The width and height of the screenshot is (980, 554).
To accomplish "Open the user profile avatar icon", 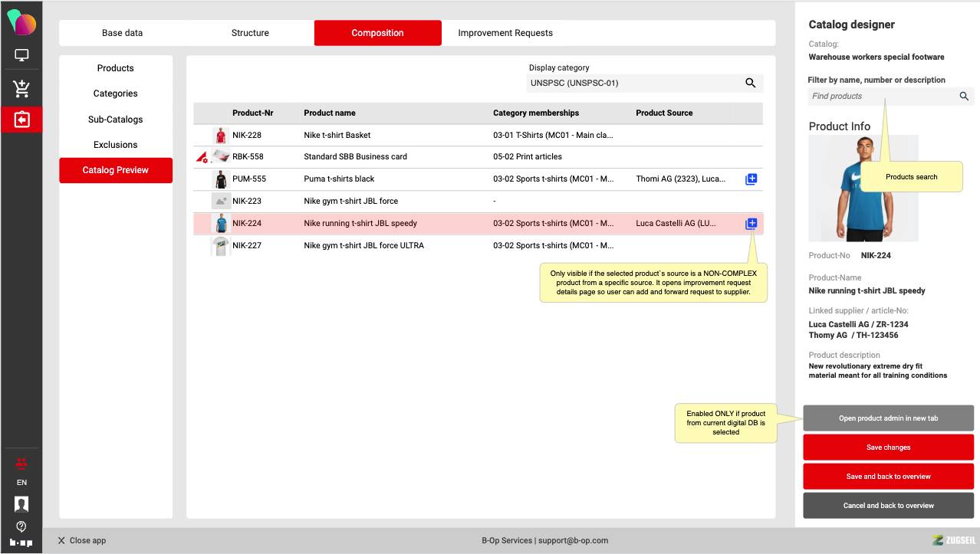I will pyautogui.click(x=21, y=504).
